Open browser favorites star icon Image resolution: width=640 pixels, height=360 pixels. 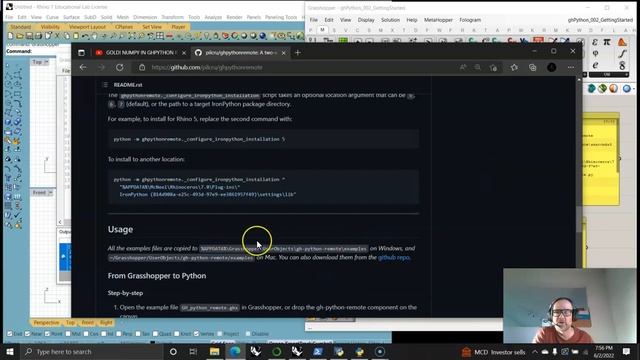tap(514, 67)
